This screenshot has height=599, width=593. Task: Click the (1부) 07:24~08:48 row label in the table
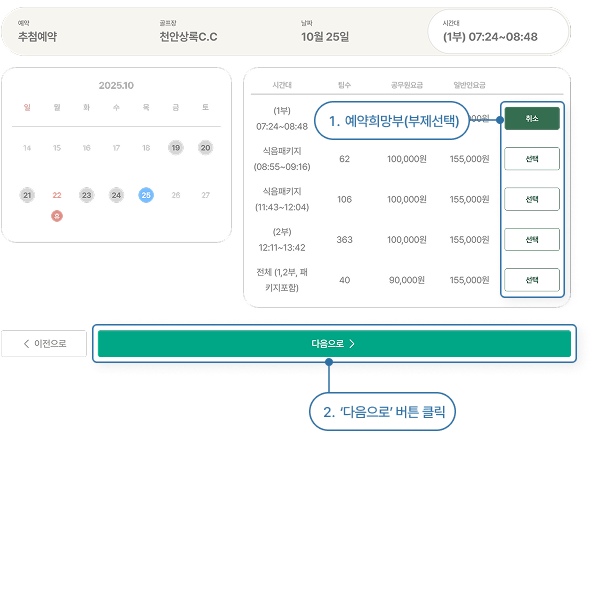[282, 118]
